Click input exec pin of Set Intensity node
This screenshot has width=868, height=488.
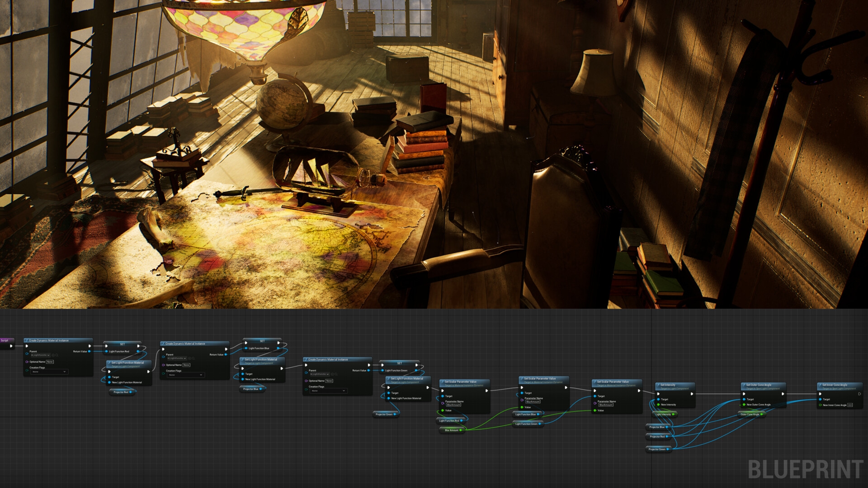658,394
